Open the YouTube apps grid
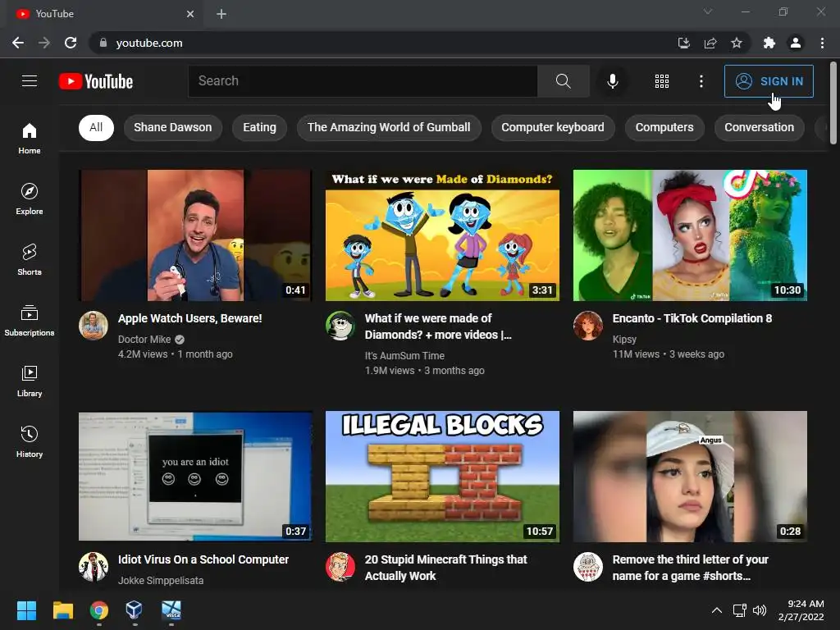Viewport: 840px width, 630px height. tap(662, 81)
